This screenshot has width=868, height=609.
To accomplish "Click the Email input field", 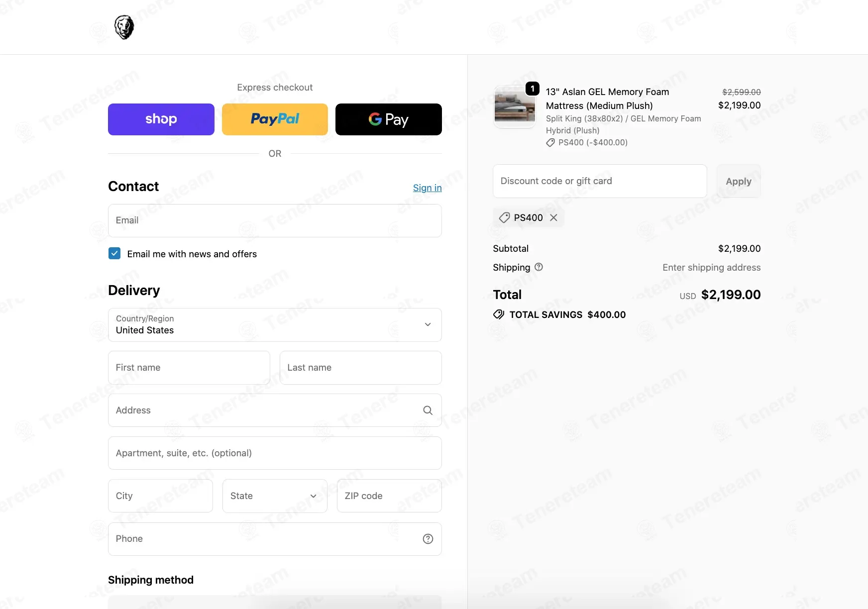I will pyautogui.click(x=275, y=220).
